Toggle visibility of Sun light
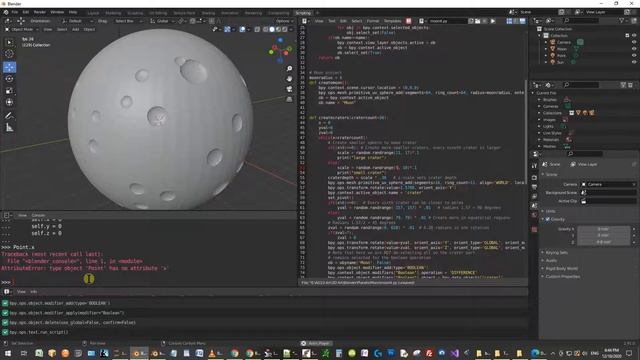640x360 pixels. pyautogui.click(x=634, y=62)
